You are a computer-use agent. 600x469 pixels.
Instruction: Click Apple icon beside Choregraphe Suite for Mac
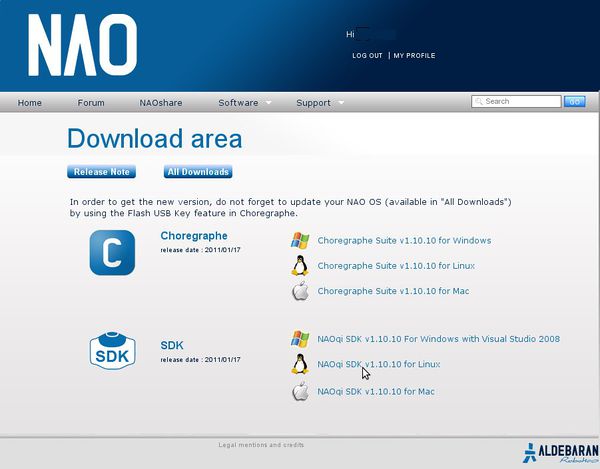point(299,291)
